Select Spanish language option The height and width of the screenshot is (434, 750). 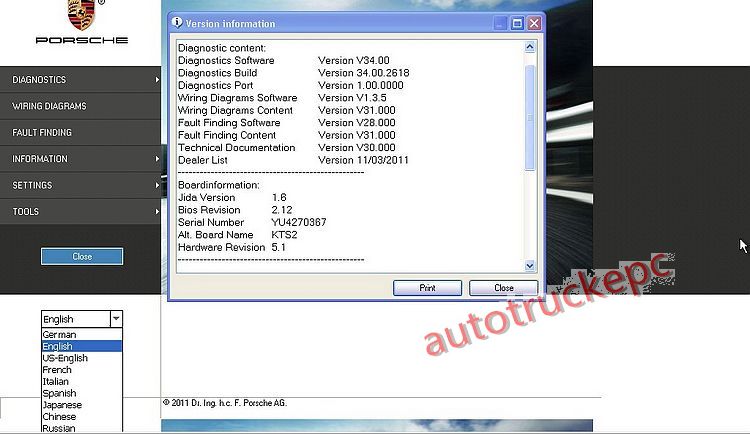coord(82,393)
